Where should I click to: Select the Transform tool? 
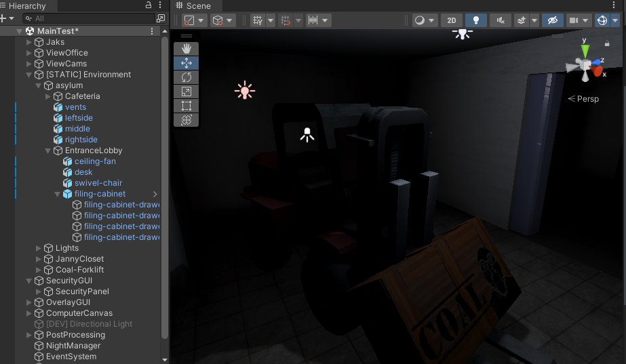(x=186, y=120)
